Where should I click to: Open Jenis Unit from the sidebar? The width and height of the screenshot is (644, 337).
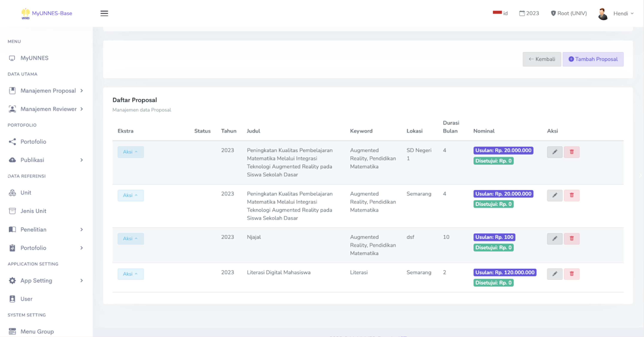tap(33, 211)
